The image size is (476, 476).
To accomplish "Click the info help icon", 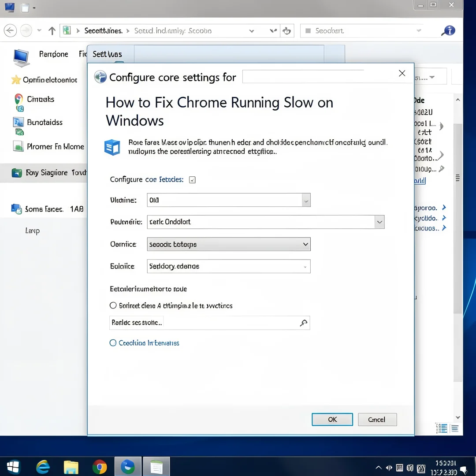I will pos(449,30).
